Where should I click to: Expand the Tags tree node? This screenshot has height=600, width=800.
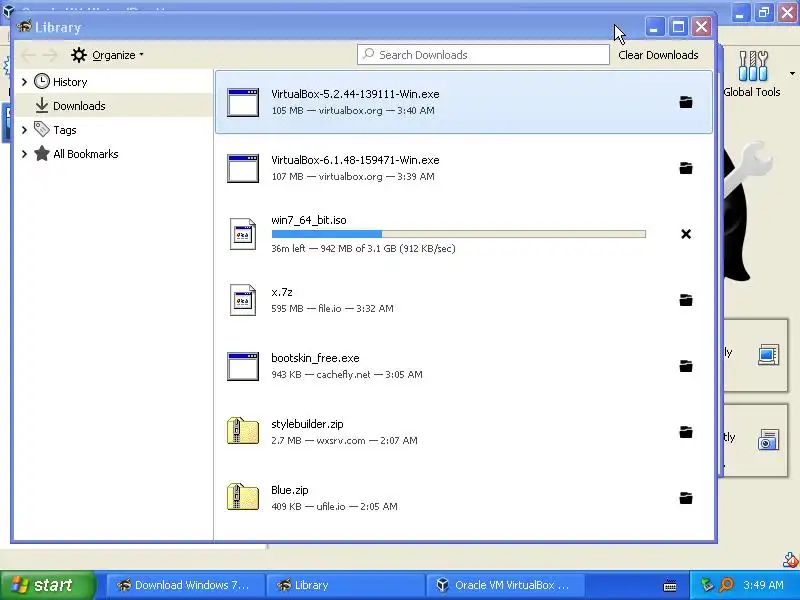coord(24,130)
